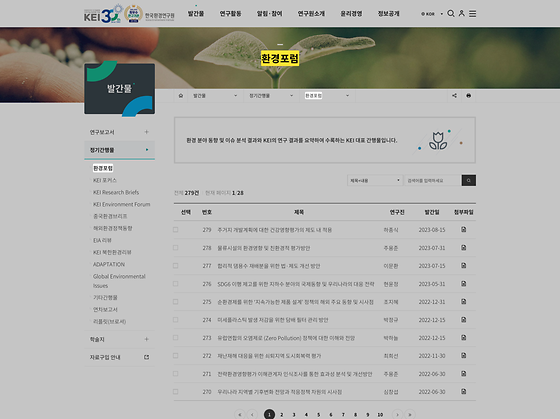Open the 정기간행물 breadcrumb dropdown
Image resolution: width=560 pixels, height=419 pixels.
[x=271, y=96]
